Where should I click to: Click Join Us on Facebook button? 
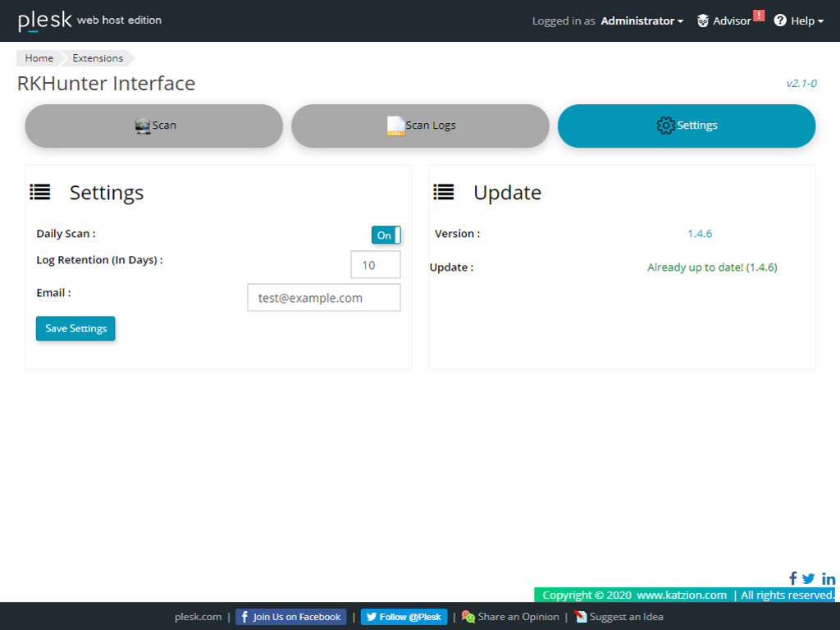pos(291,617)
